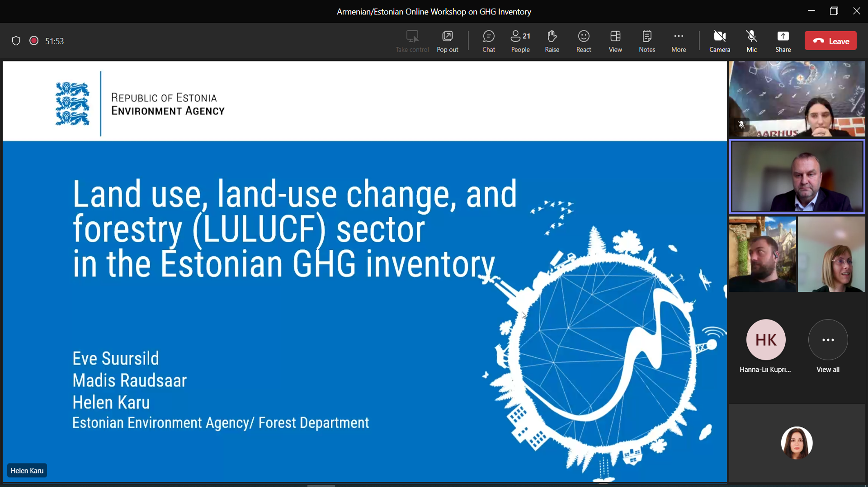Viewport: 868px width, 487px height.
Task: Unmute the Mic
Action: click(751, 41)
